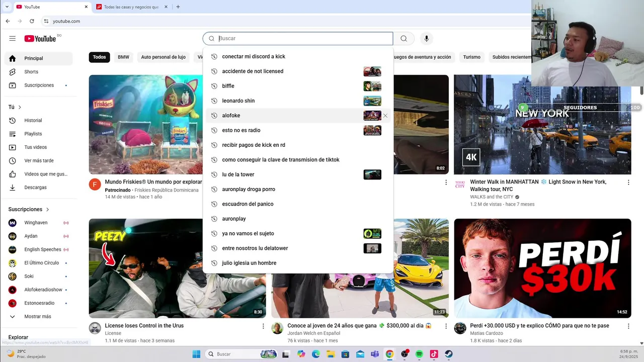Open Descargas in the sidebar

(38, 188)
